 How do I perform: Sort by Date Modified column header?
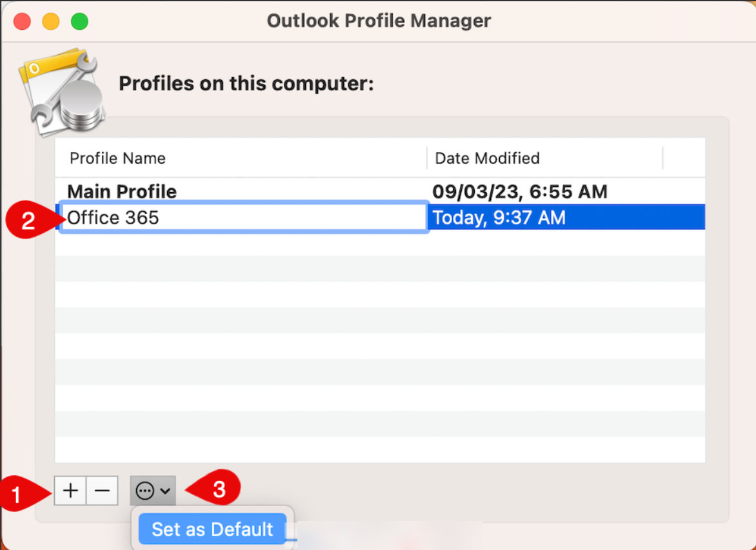tap(545, 158)
